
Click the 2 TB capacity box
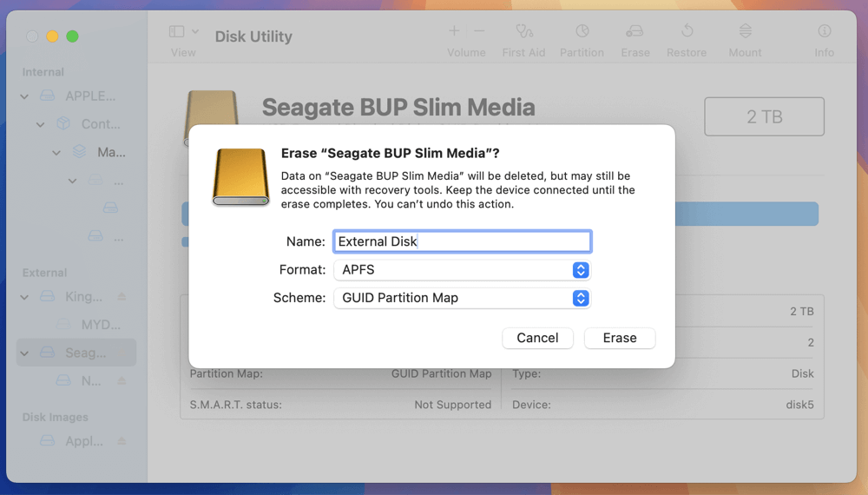(764, 117)
